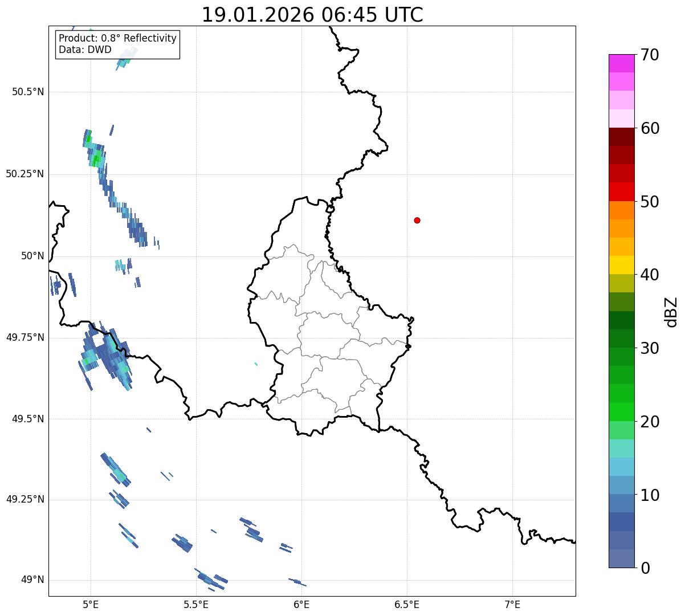Click the 49.75°N latitude label

point(25,337)
